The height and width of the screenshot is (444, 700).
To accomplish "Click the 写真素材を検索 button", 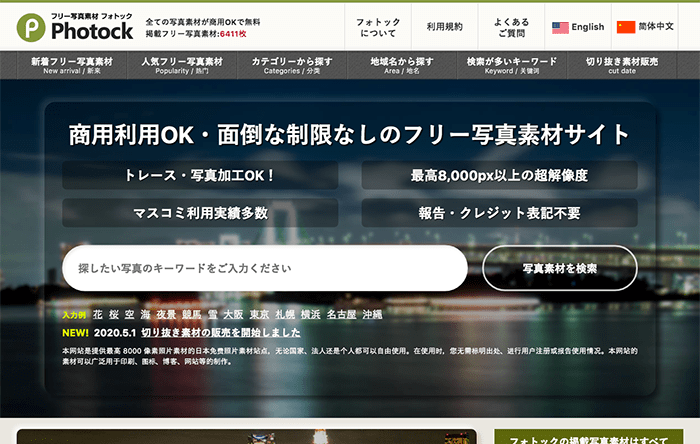I will (560, 268).
